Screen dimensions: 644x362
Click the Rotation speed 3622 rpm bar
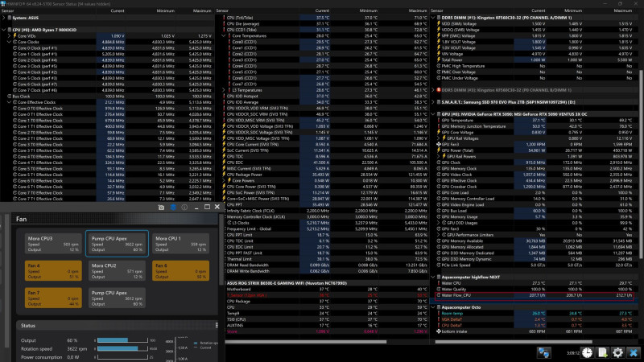pos(122,348)
